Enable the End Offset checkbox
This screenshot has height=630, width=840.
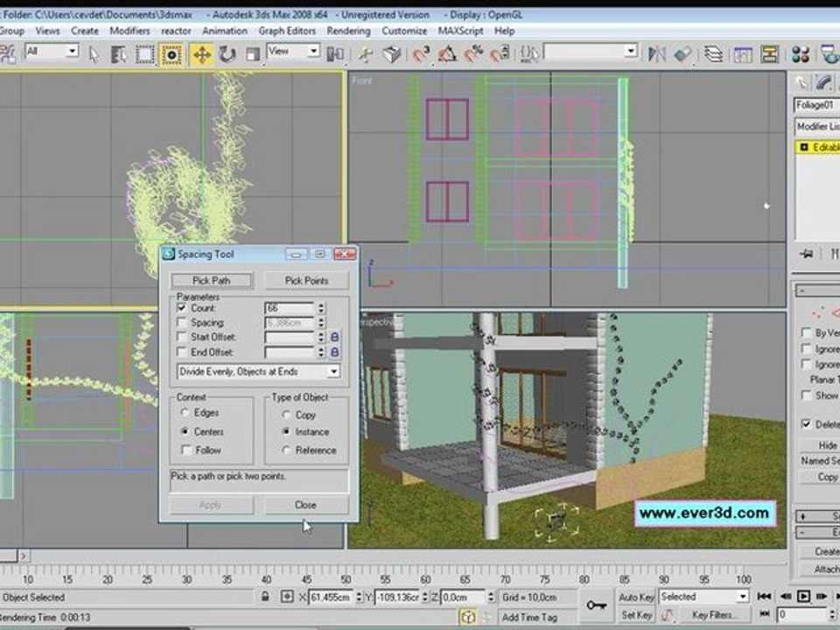[x=182, y=352]
